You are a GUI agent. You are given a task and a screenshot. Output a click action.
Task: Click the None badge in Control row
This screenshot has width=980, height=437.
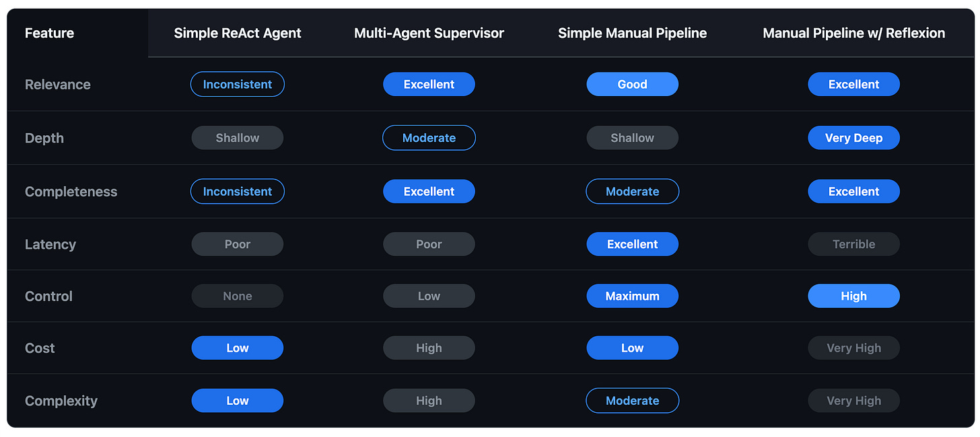238,296
